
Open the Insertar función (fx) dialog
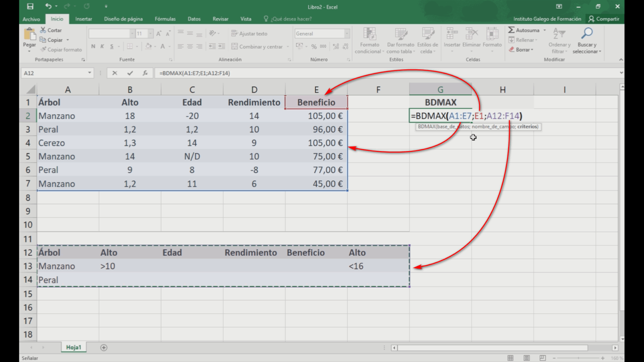(x=145, y=73)
